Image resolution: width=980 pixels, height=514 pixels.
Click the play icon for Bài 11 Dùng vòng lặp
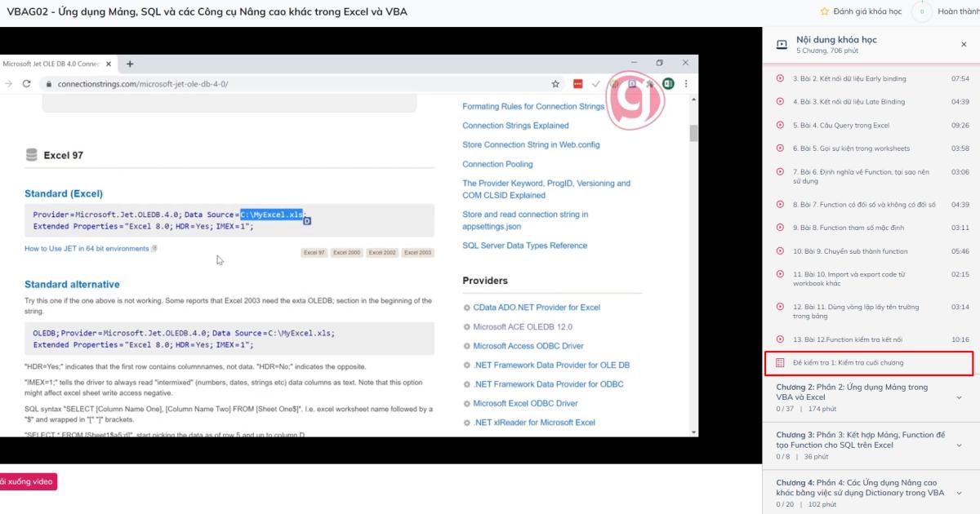coord(780,307)
